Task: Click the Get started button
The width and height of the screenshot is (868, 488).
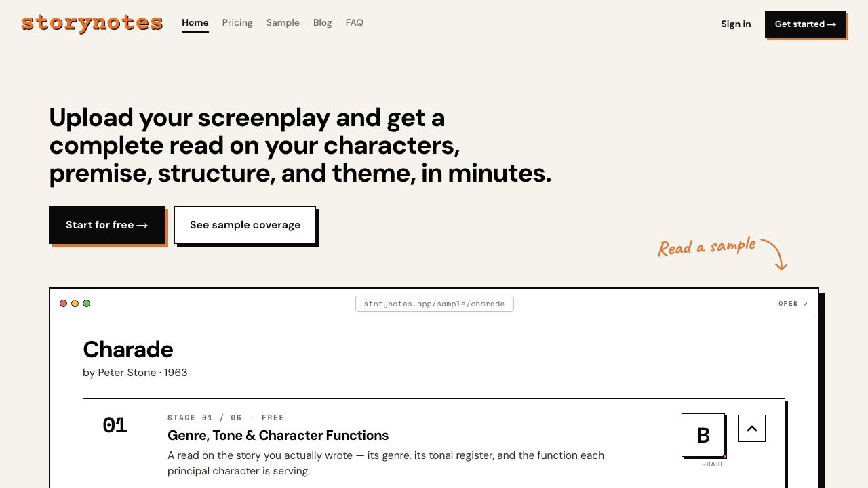Action: pyautogui.click(x=806, y=24)
